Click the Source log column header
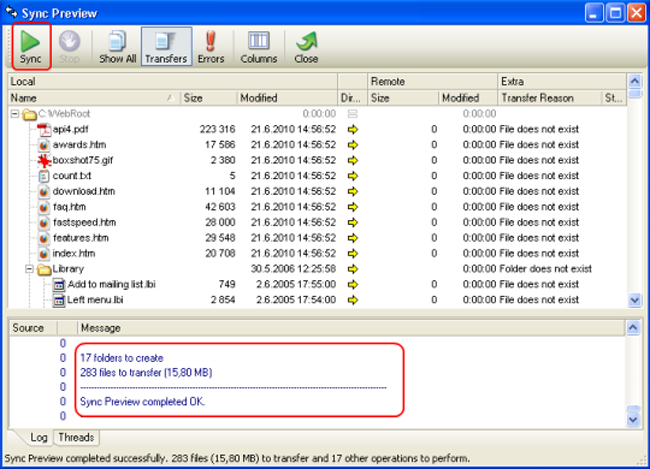Viewport: 650px width, 469px height. [33, 328]
